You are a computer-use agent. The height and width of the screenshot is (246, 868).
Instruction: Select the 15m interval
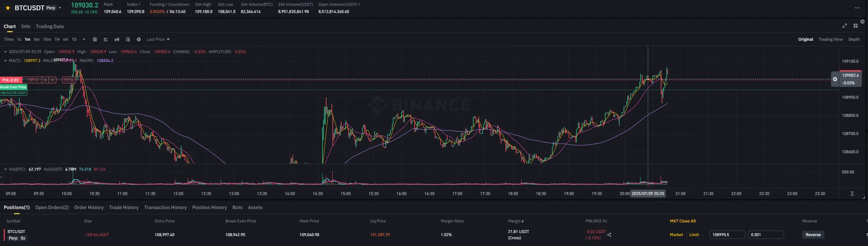(47, 39)
